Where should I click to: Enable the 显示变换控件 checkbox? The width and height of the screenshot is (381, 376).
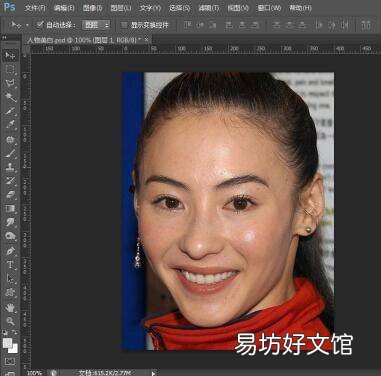(124, 25)
